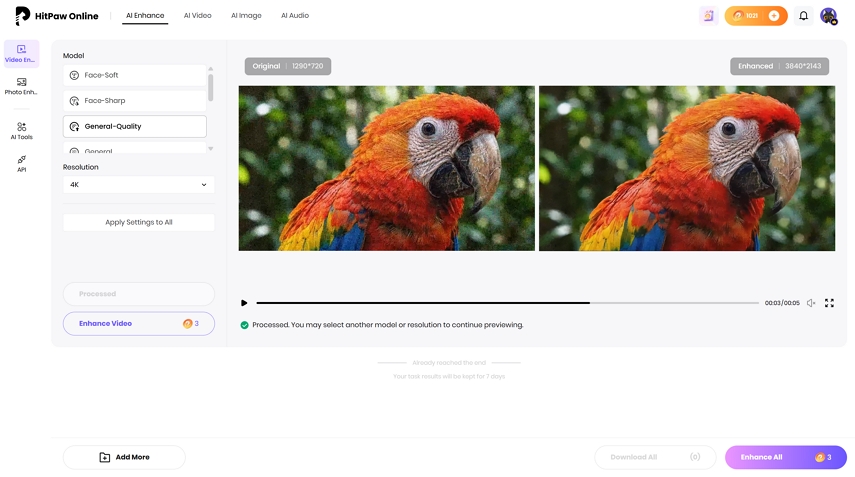Click the Enhance All button
Viewport: 855px width, 477px height.
coord(786,457)
